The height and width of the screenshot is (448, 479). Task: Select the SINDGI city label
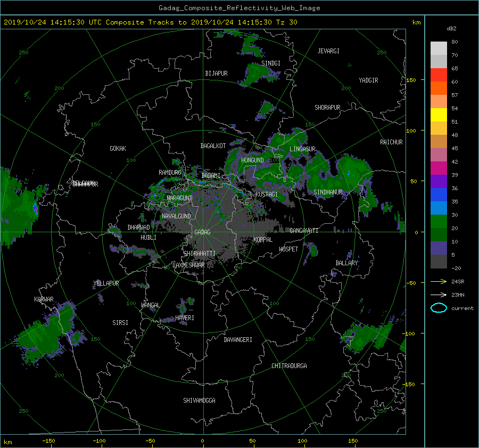click(271, 63)
